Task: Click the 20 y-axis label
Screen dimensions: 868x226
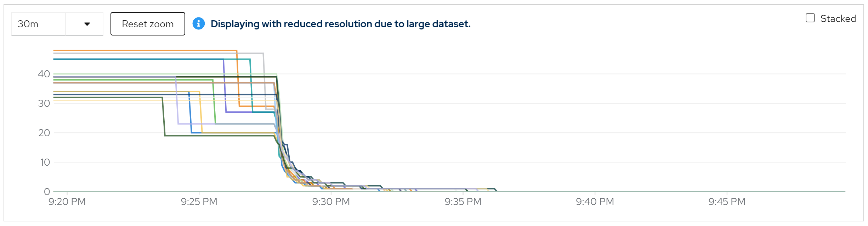Action: [x=44, y=133]
